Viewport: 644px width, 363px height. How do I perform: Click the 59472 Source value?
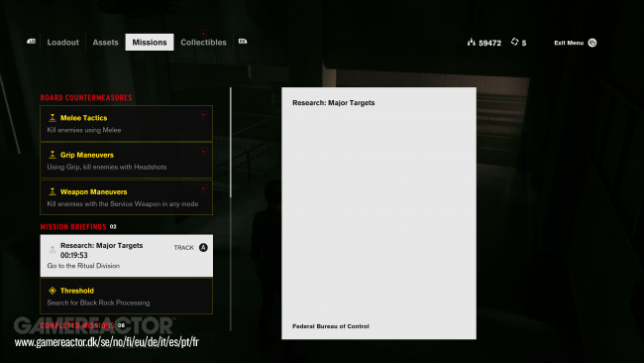pyautogui.click(x=490, y=44)
